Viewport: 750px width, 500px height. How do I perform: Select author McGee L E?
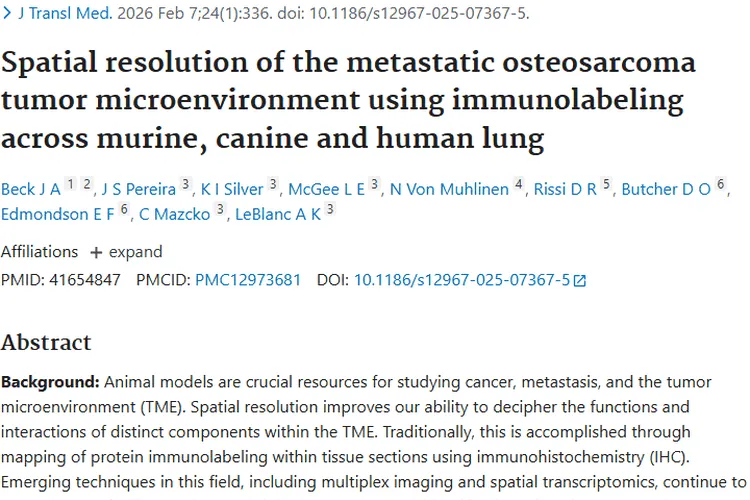pos(326,189)
